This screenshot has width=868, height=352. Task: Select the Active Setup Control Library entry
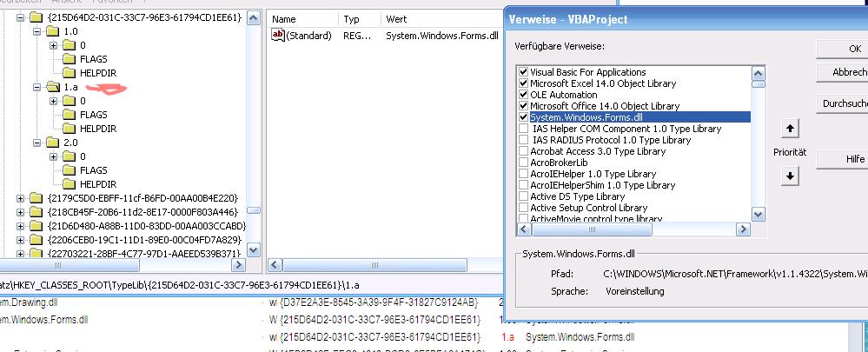pos(588,208)
